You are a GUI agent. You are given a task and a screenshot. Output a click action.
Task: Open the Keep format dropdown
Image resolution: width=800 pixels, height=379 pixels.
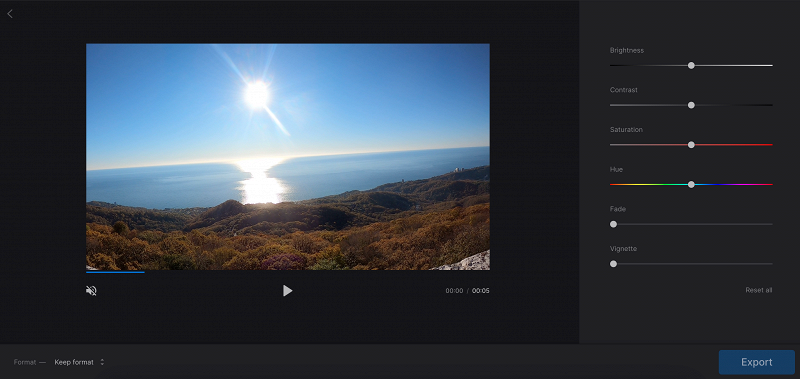tap(79, 362)
